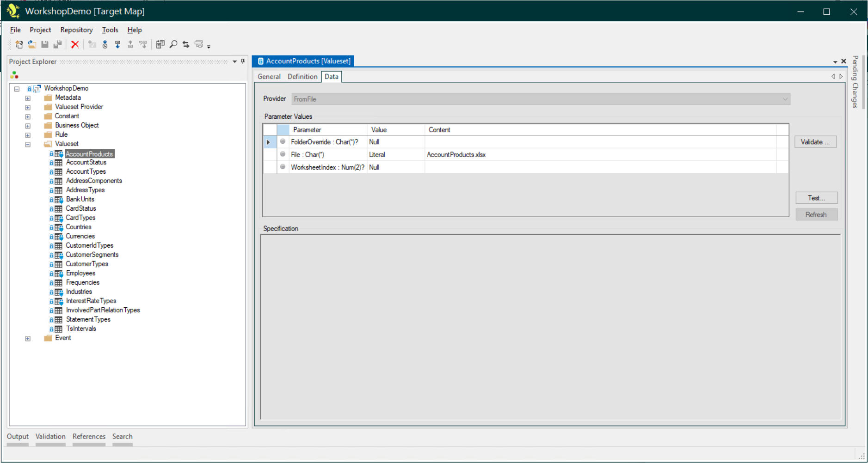The image size is (868, 463).
Task: Collapse the Valueset folder node
Action: coord(28,144)
